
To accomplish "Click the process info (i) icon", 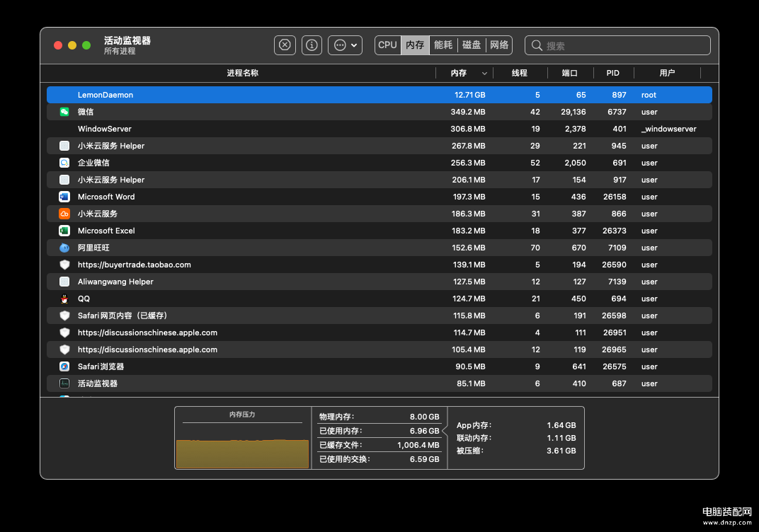I will [312, 45].
